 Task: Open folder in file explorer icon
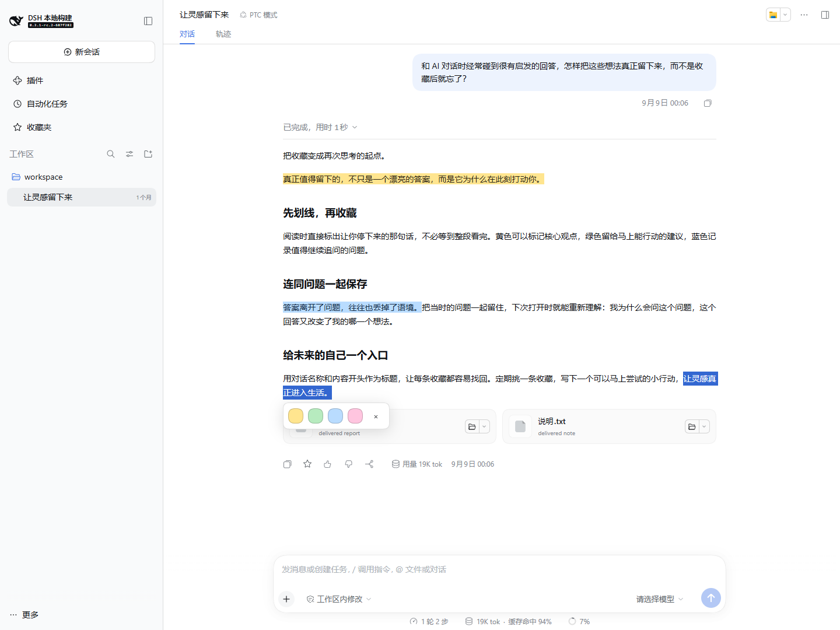click(x=773, y=15)
